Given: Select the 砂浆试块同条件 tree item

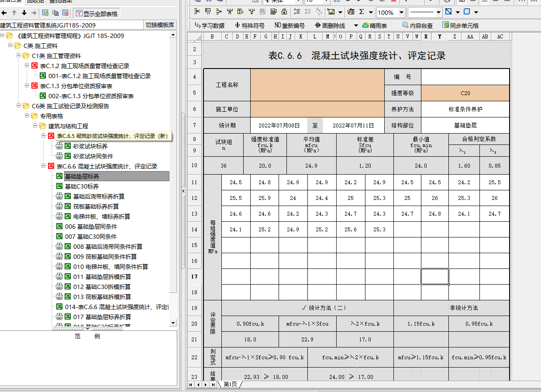Looking at the screenshot, I should point(93,156).
